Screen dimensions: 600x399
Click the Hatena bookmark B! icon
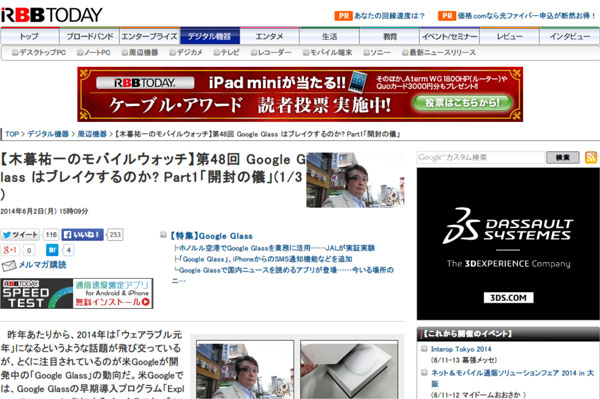52,250
